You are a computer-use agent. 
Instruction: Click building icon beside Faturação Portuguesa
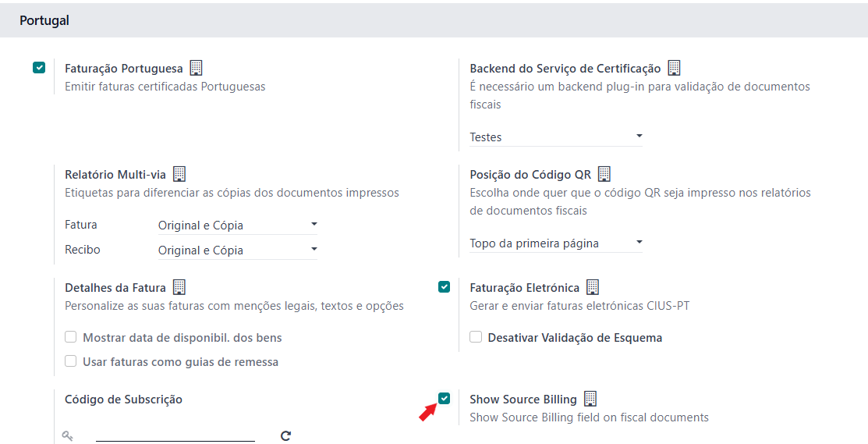click(197, 68)
